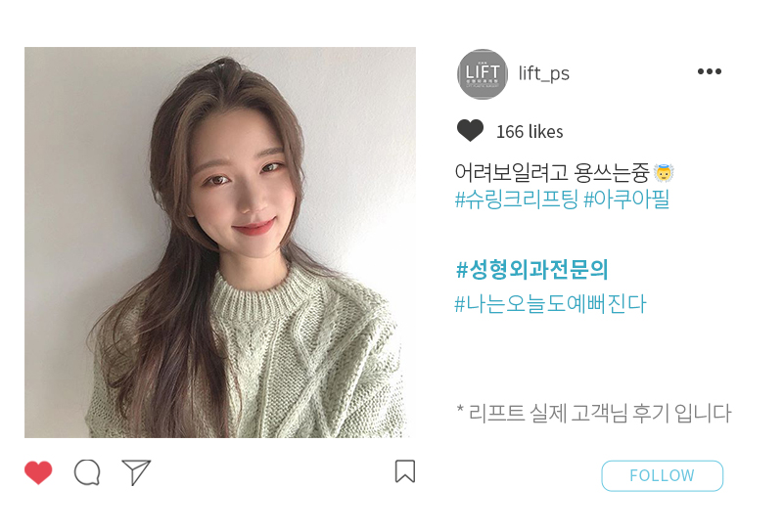
Task: Click the angel emoji in caption
Action: (664, 173)
